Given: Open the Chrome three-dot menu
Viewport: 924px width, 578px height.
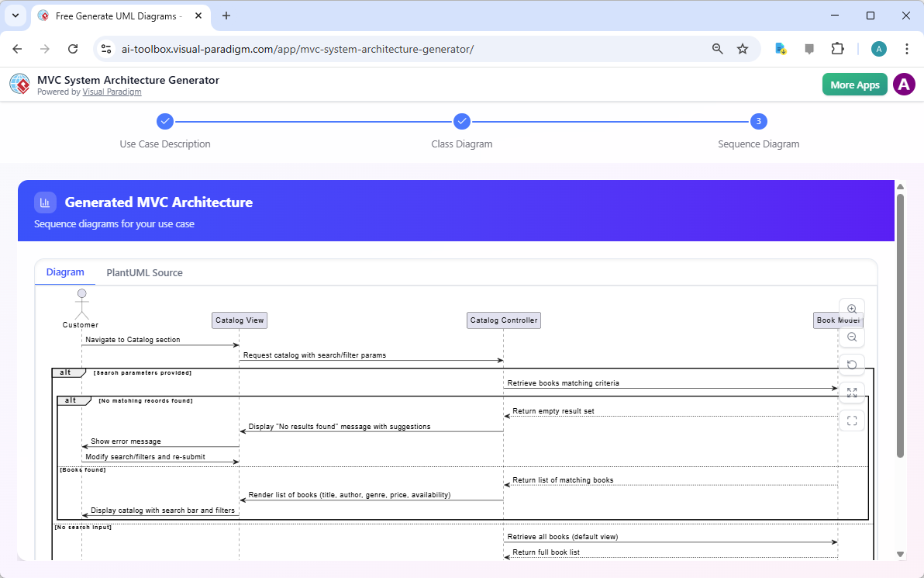Looking at the screenshot, I should point(907,48).
